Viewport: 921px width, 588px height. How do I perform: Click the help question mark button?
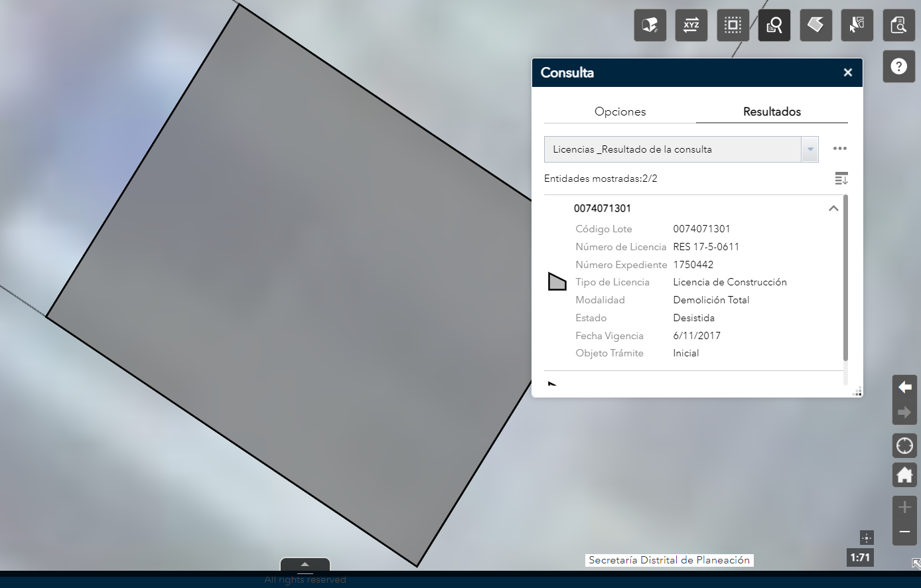[898, 66]
